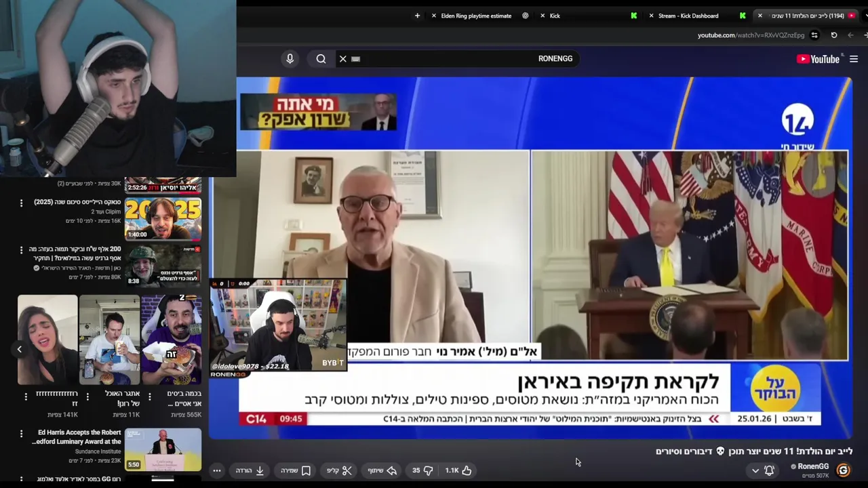Download the video via הורדה button

click(250, 470)
